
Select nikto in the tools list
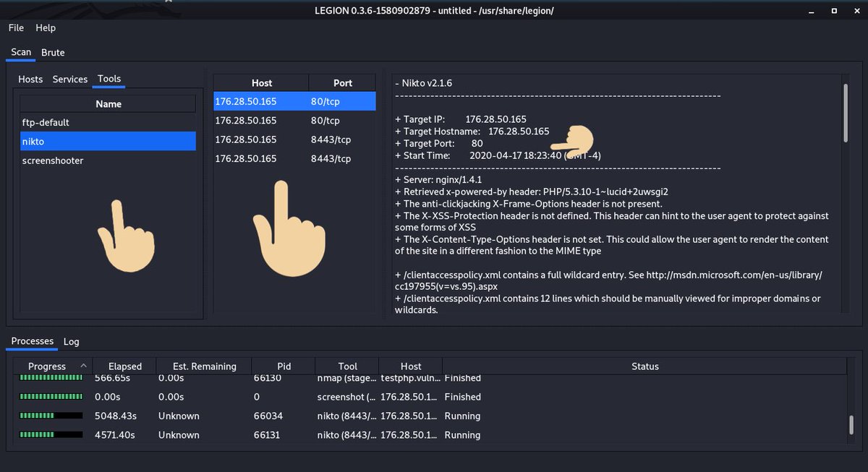click(109, 142)
